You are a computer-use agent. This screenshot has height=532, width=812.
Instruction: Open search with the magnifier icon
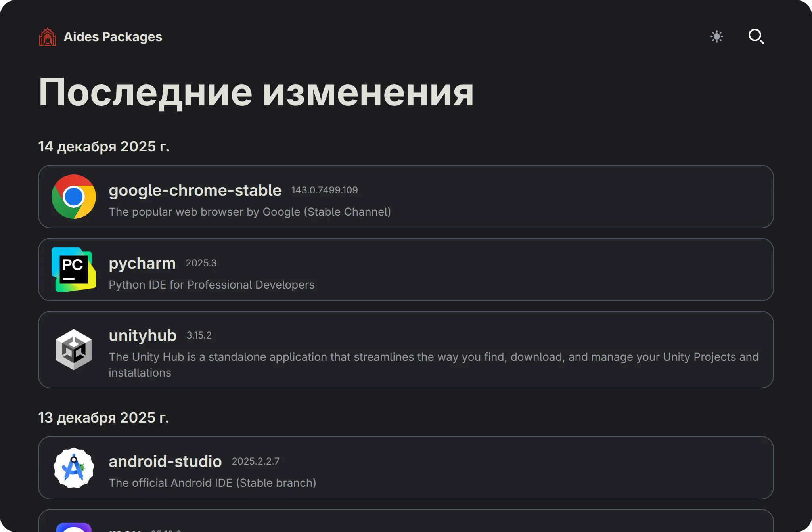756,37
